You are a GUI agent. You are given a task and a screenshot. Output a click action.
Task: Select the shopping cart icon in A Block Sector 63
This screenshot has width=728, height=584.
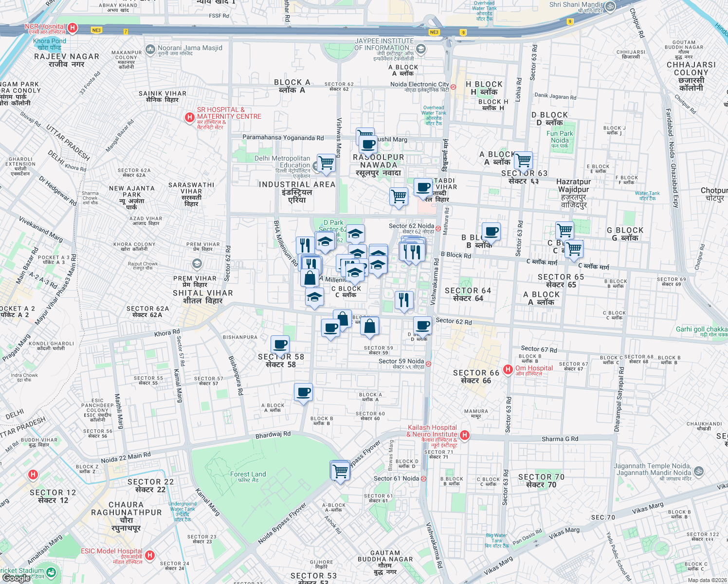pyautogui.click(x=523, y=160)
